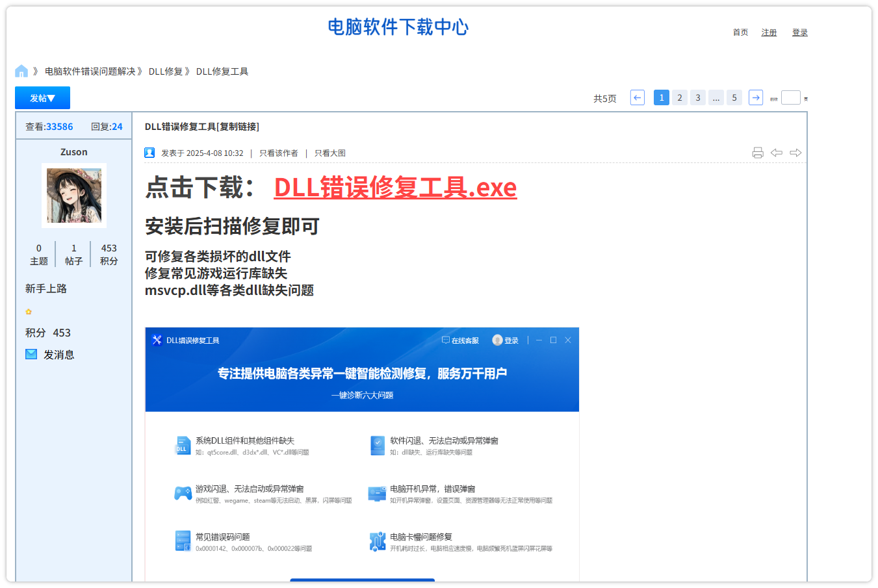Open the 注册 link at top right
The width and height of the screenshot is (878, 588).
click(x=769, y=32)
